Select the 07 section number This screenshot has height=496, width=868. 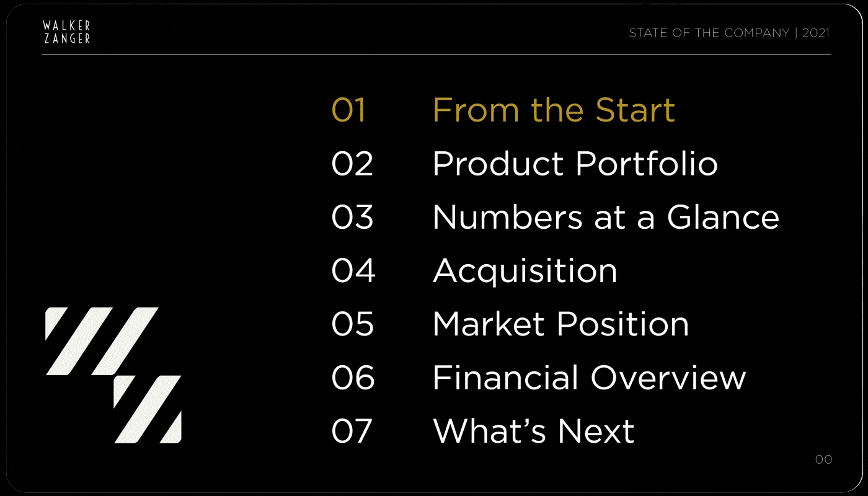[x=352, y=431]
